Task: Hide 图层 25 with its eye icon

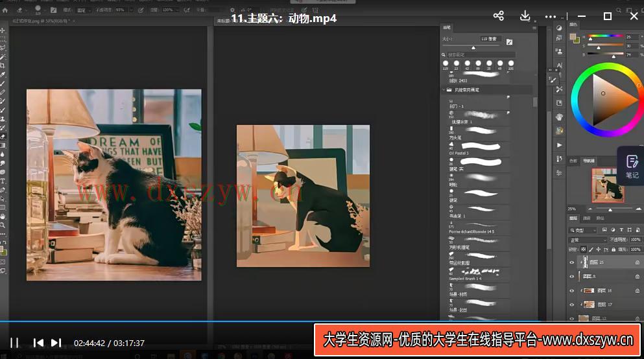Action: tap(572, 262)
